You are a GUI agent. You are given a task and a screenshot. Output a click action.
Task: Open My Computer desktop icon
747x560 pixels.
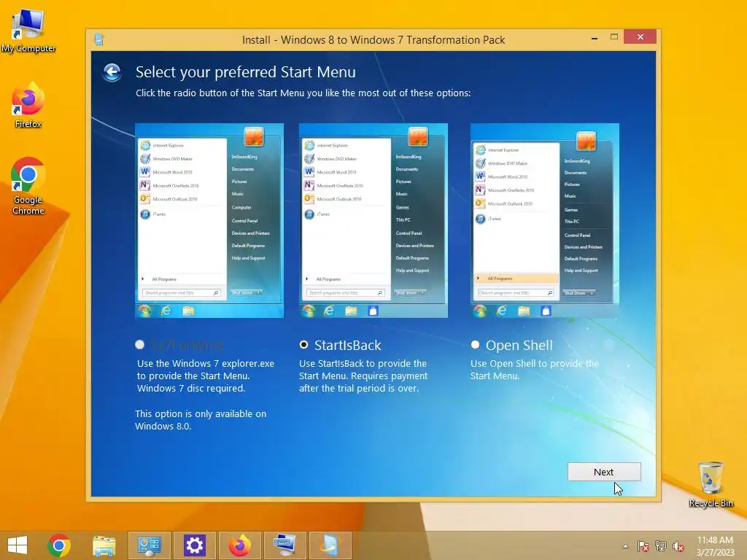click(28, 30)
